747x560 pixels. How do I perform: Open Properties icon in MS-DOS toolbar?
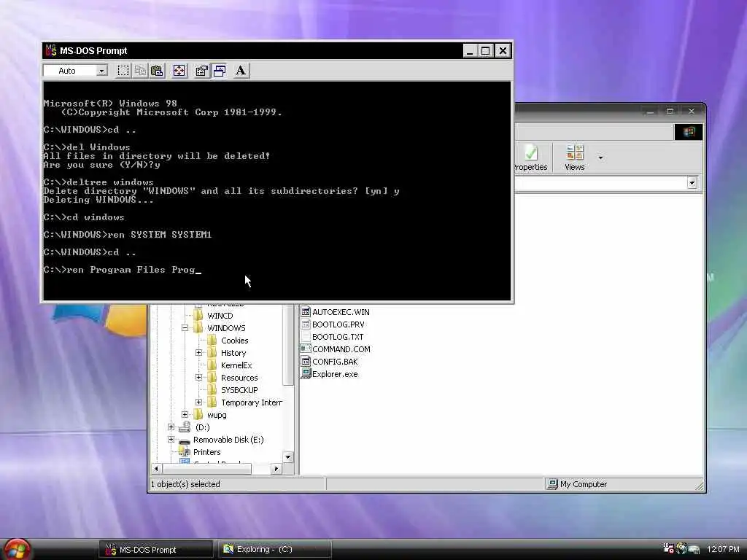[201, 71]
